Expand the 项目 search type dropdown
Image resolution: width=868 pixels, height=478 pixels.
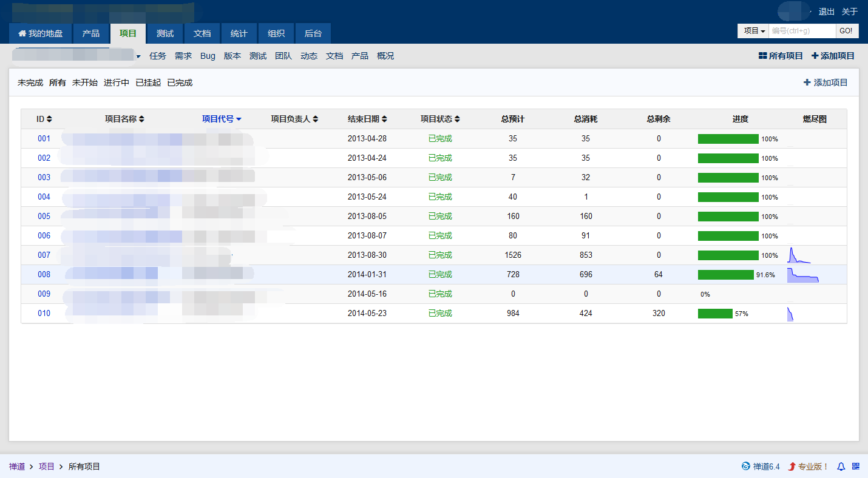point(753,31)
